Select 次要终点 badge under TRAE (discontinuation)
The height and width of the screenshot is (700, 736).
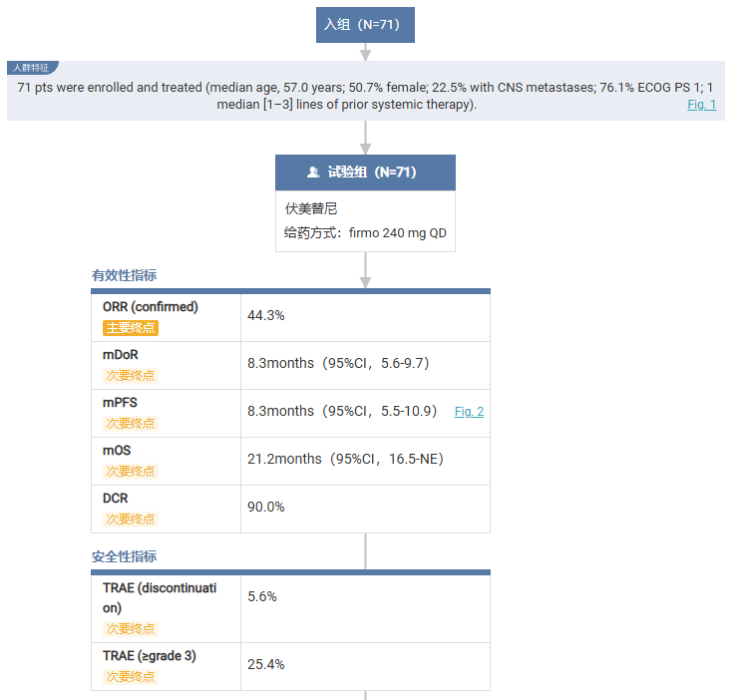[131, 628]
